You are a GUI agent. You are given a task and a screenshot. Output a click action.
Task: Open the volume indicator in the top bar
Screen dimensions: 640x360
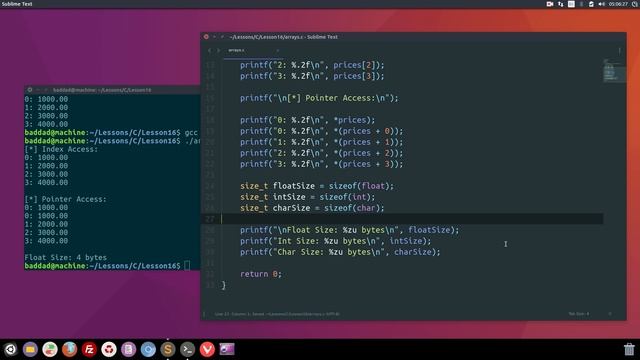click(x=602, y=4)
